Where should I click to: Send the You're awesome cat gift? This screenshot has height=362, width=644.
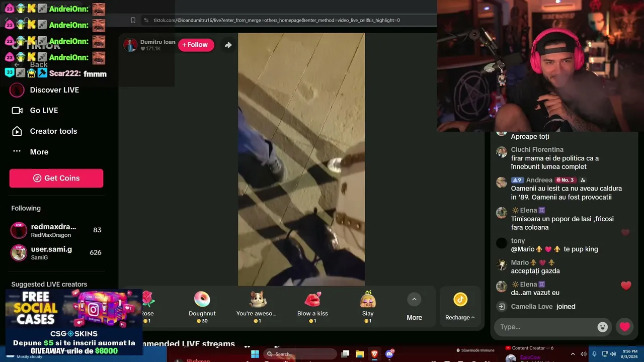tap(257, 307)
